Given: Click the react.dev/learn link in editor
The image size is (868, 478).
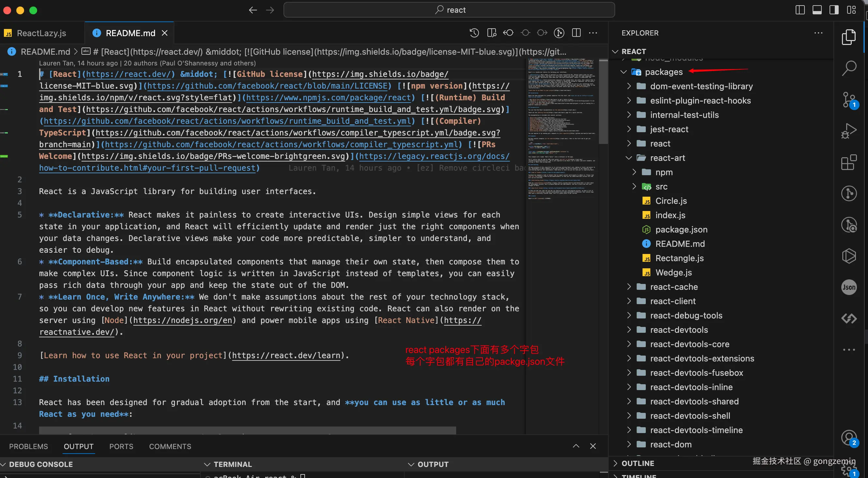Looking at the screenshot, I should (x=286, y=356).
